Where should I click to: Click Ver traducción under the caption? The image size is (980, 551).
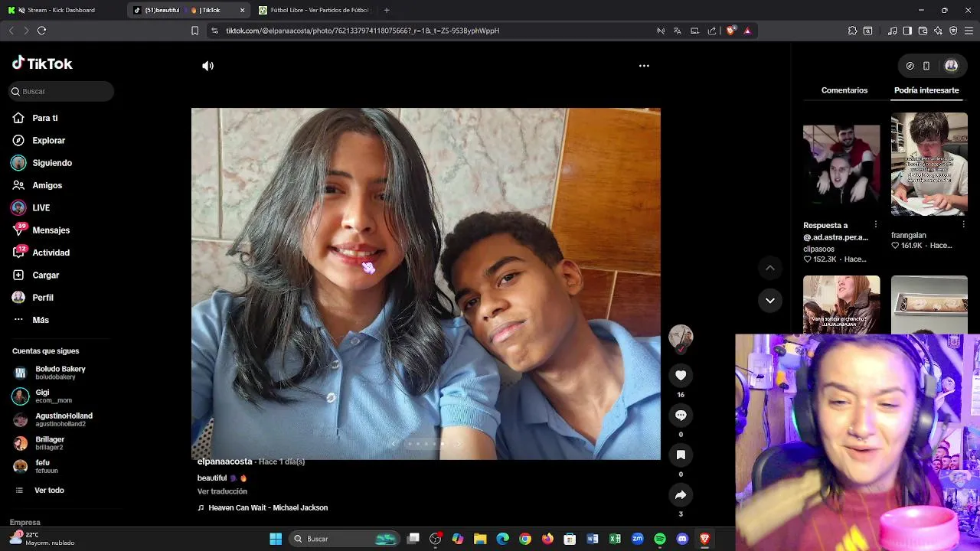[x=222, y=491]
